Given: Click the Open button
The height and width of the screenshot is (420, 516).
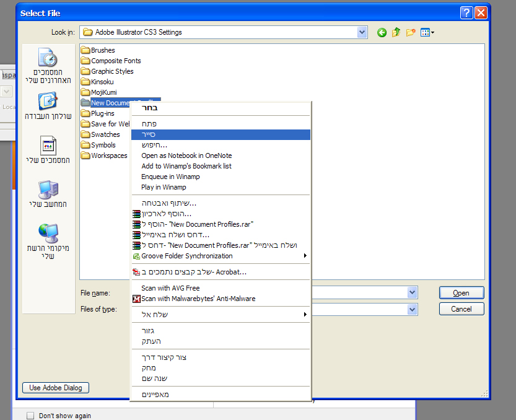Looking at the screenshot, I should pyautogui.click(x=461, y=292).
